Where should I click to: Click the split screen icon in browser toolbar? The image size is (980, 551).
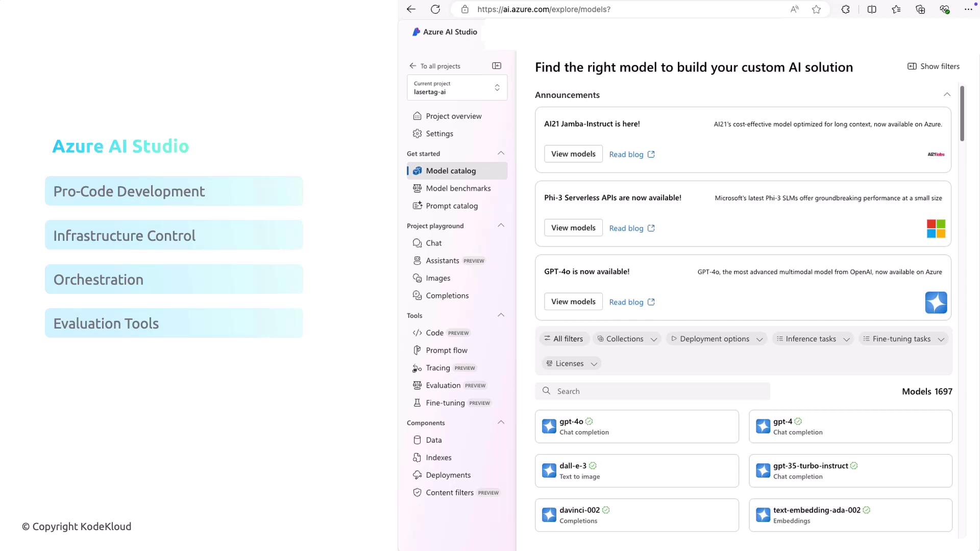click(872, 9)
